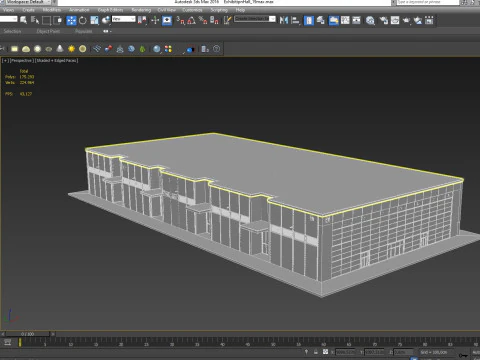Toggle Spinner Snap

coord(214,20)
